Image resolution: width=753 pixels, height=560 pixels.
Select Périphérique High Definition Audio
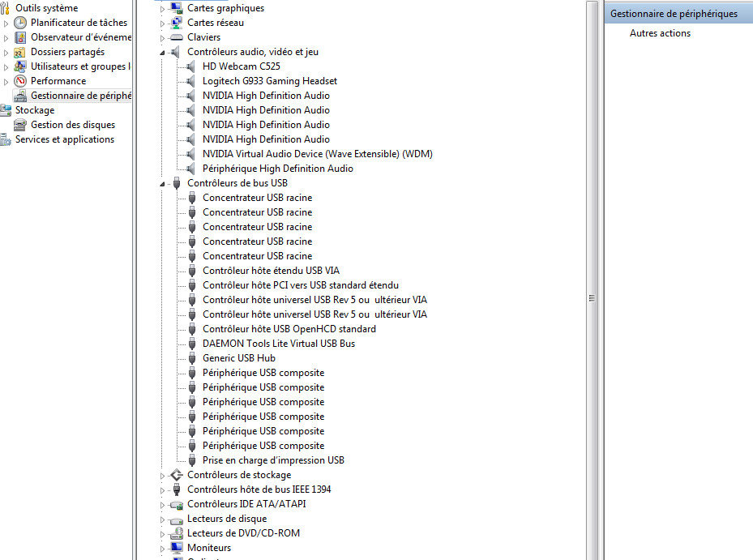(277, 169)
